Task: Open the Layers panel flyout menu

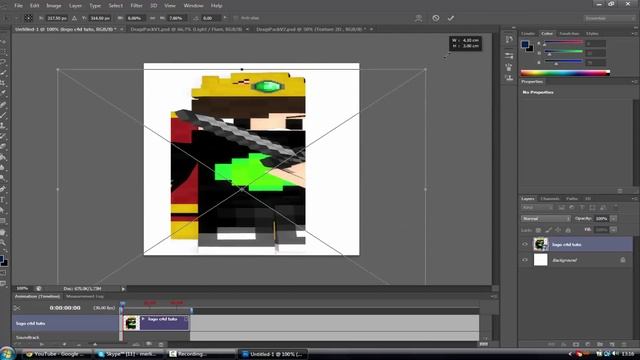Action: pyautogui.click(x=634, y=199)
